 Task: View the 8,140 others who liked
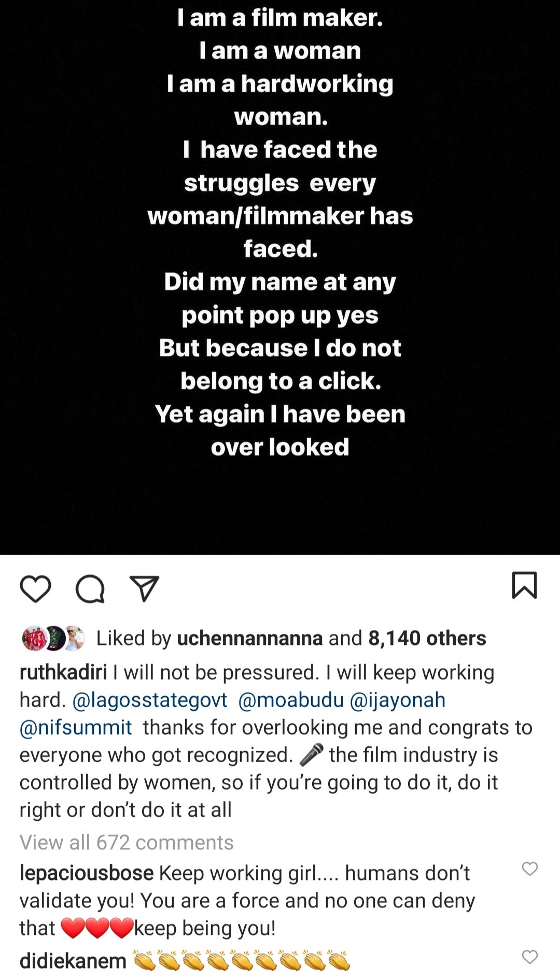point(427,638)
